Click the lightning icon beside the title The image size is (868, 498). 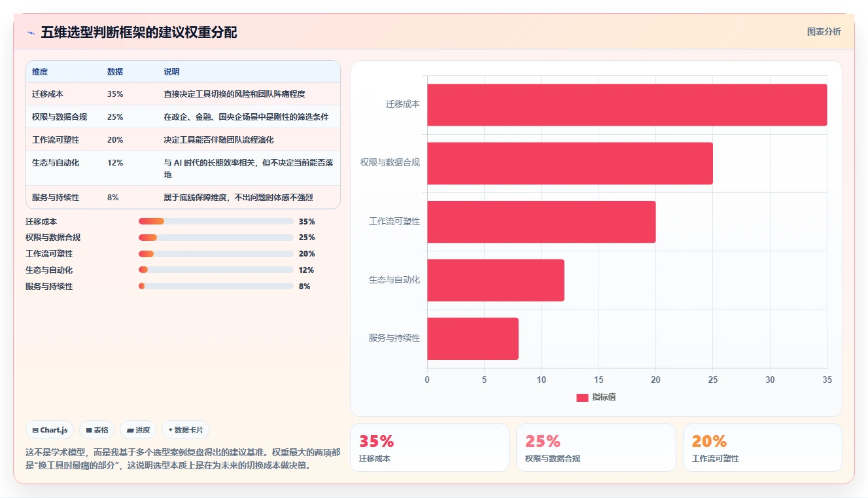click(x=31, y=33)
